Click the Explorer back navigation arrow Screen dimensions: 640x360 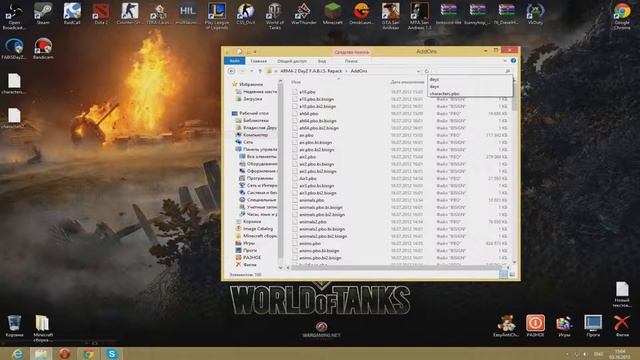pyautogui.click(x=231, y=71)
